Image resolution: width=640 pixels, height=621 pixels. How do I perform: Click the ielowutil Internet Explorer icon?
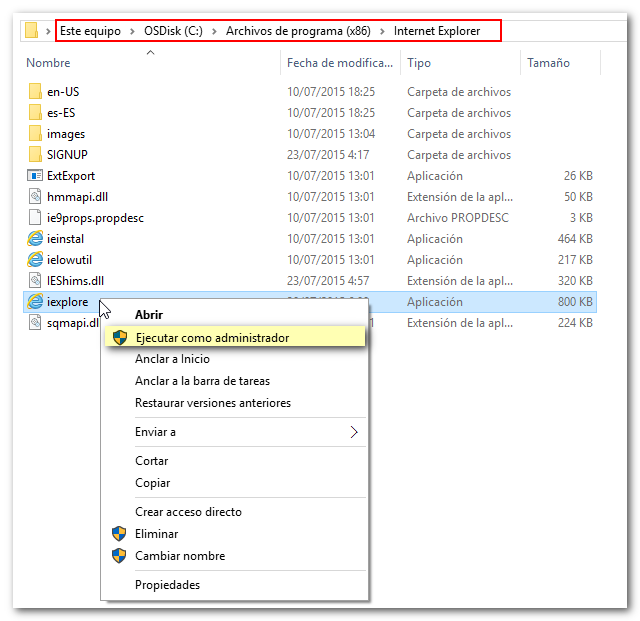[x=35, y=260]
